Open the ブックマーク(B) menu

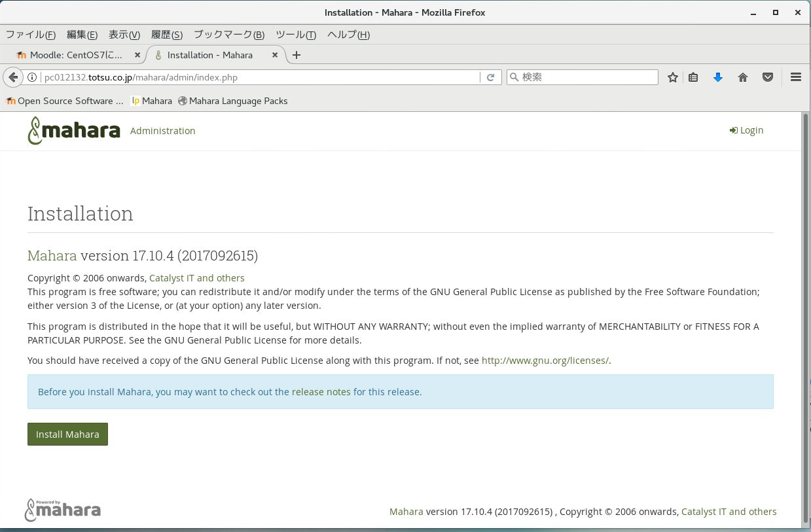pos(229,35)
